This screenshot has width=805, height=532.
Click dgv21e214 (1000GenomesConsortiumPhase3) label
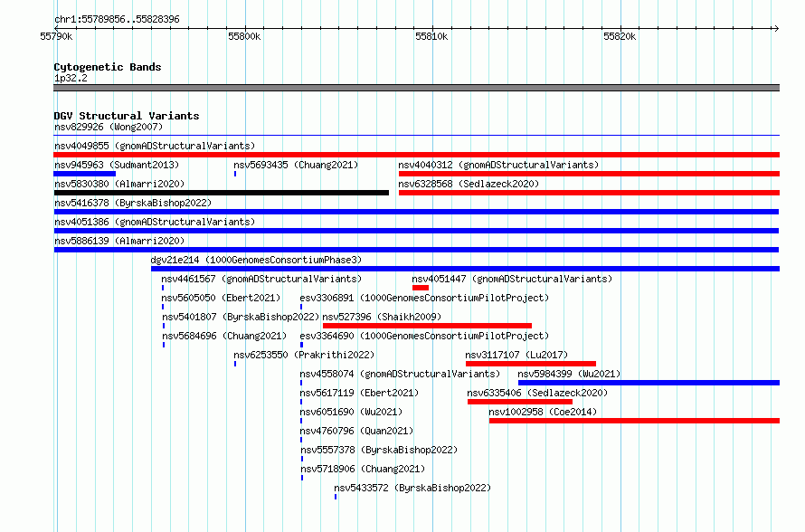click(x=256, y=260)
